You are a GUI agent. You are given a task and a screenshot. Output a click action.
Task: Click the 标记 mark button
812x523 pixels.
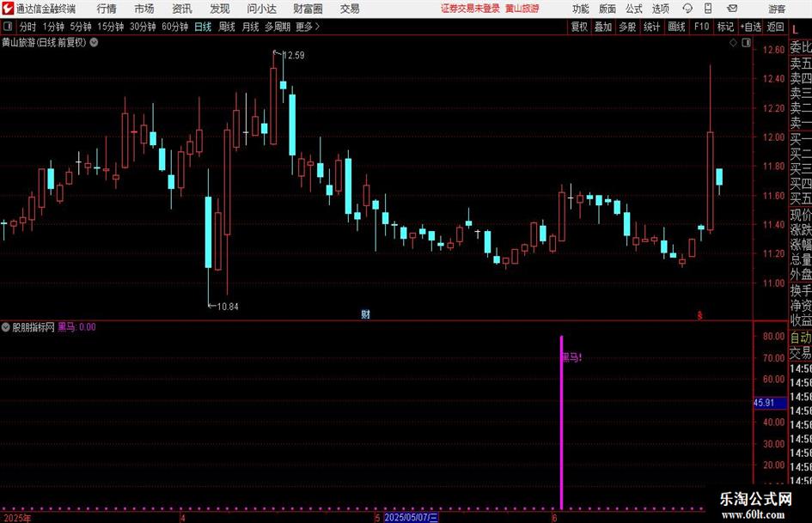click(725, 27)
